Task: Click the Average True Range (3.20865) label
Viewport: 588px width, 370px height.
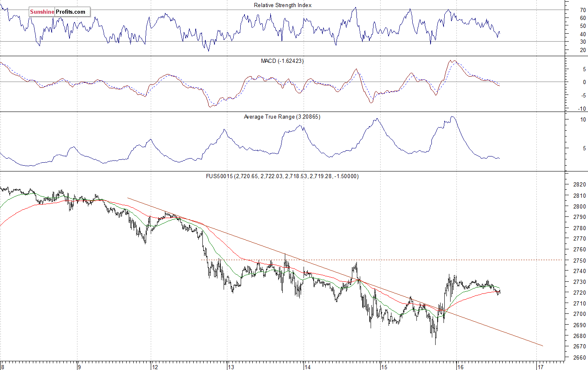Action: (282, 117)
